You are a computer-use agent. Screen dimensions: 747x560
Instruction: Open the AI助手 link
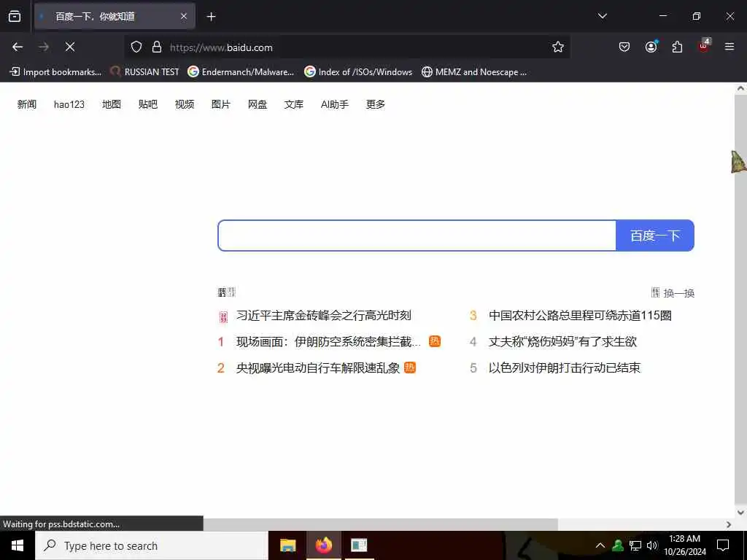pyautogui.click(x=334, y=104)
